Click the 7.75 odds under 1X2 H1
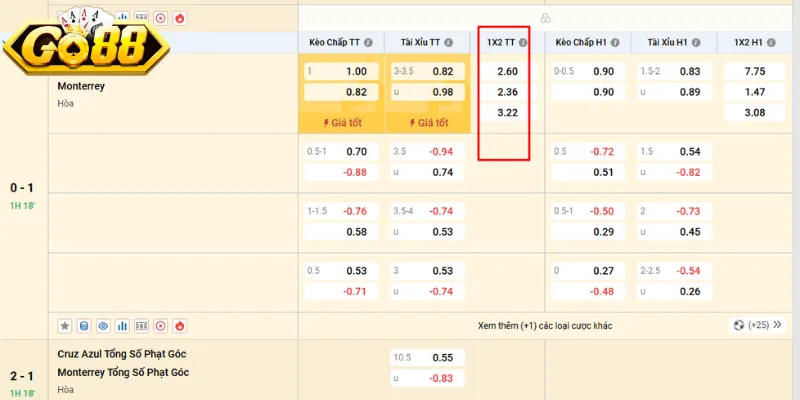The image size is (800, 400). click(754, 72)
